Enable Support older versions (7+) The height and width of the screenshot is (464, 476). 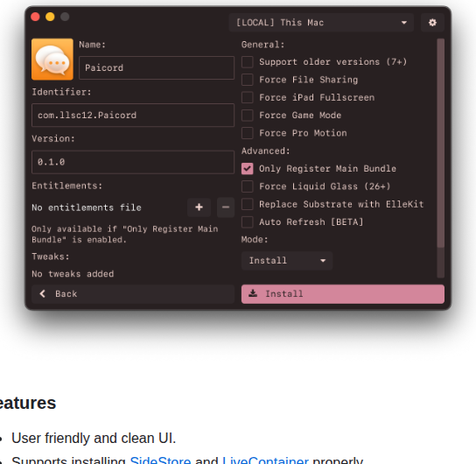point(248,62)
